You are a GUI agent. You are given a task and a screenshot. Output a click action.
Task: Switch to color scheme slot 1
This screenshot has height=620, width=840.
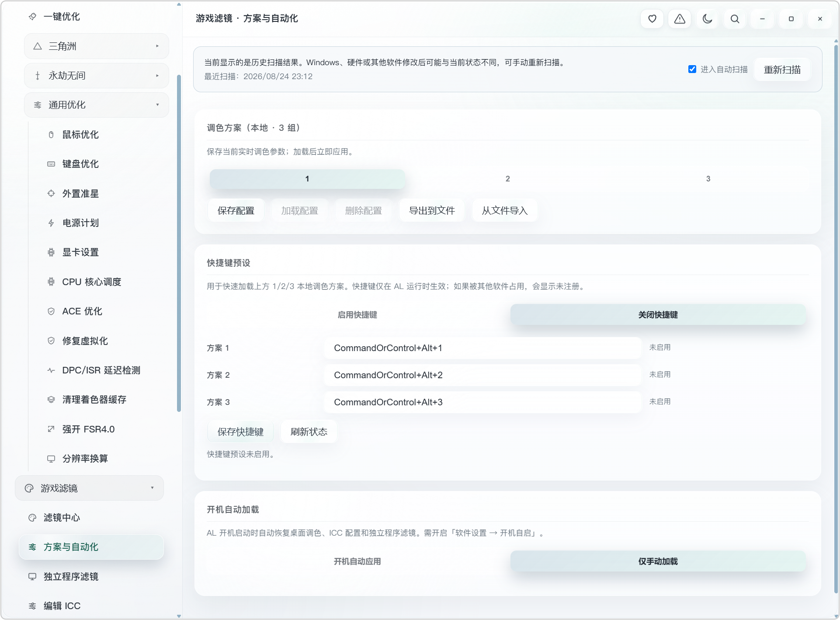(x=307, y=179)
